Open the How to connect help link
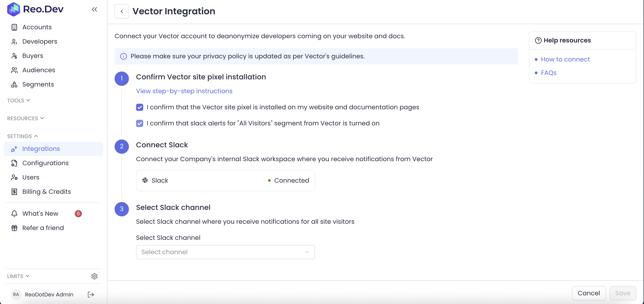Viewport: 644px width, 304px height. [565, 59]
